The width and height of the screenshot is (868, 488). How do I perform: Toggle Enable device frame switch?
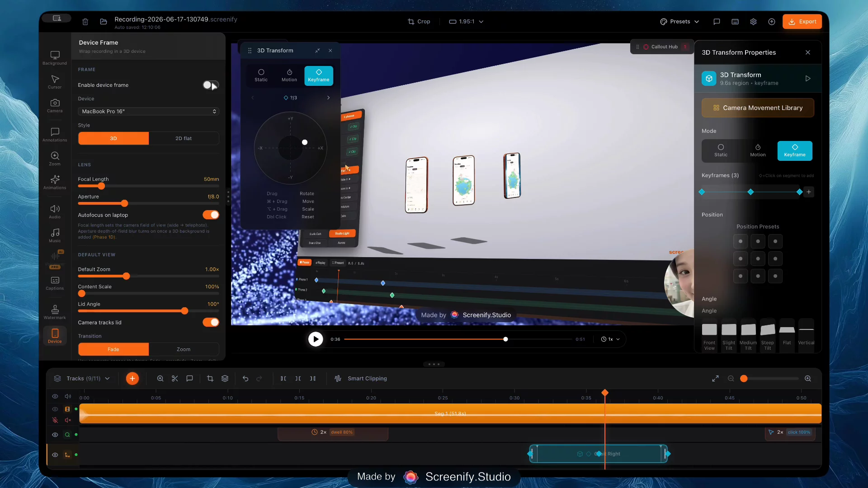pos(211,85)
